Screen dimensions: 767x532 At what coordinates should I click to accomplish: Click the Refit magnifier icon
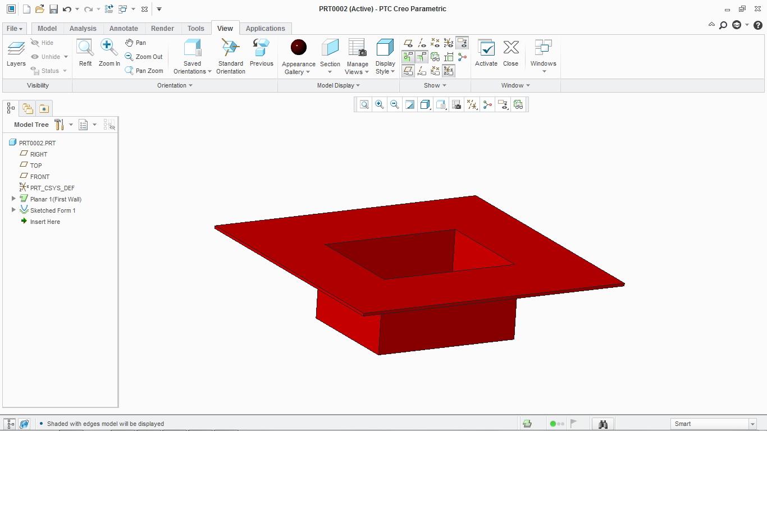click(x=85, y=48)
